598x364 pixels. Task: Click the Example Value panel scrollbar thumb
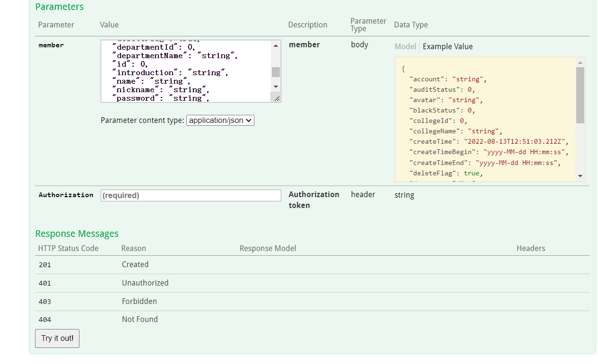(x=580, y=95)
